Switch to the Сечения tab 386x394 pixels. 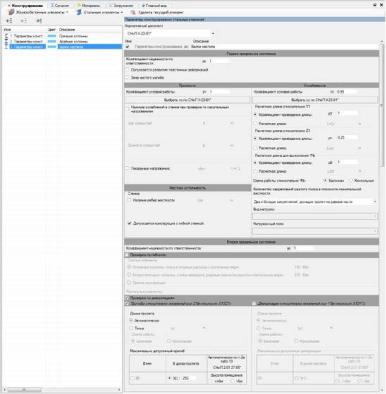click(x=60, y=6)
